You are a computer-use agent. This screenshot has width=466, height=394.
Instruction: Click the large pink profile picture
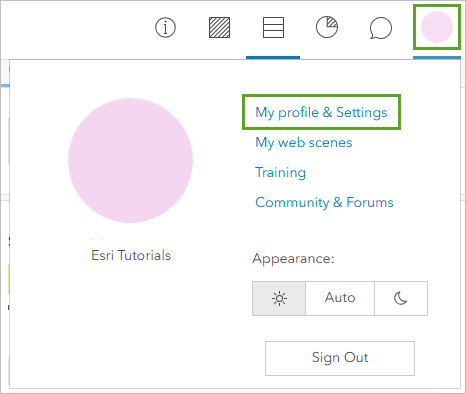click(x=130, y=160)
